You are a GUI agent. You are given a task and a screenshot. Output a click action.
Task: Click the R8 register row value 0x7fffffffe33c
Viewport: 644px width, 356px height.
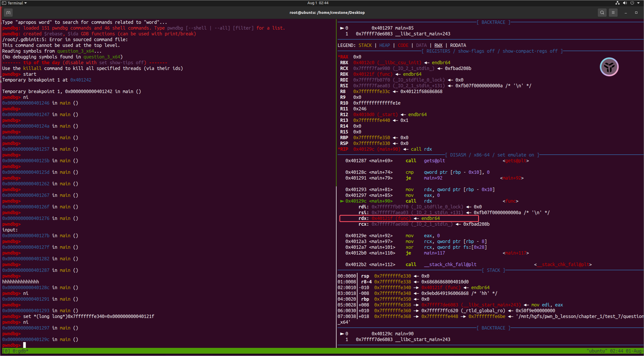[x=372, y=91]
